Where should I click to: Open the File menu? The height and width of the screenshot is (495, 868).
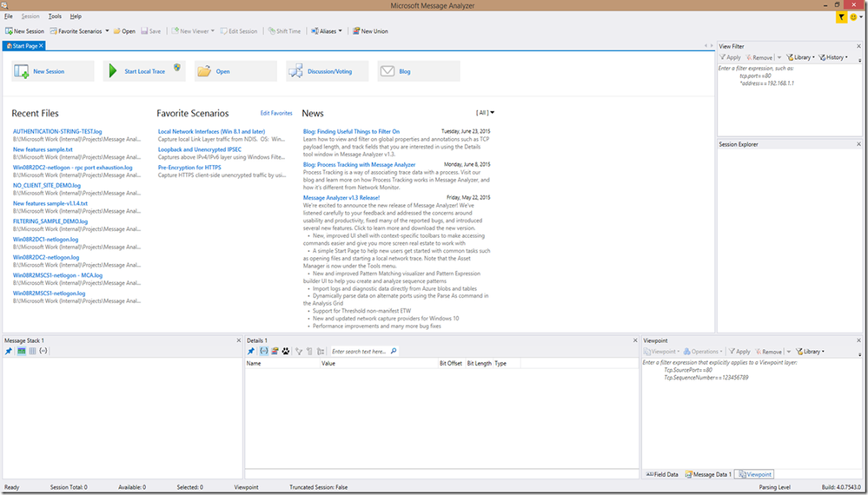click(9, 16)
